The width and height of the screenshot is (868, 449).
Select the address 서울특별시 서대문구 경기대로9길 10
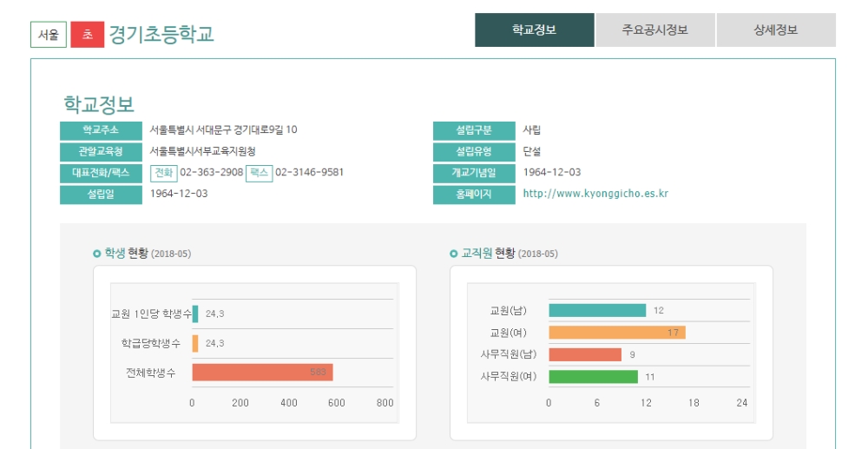(x=224, y=129)
